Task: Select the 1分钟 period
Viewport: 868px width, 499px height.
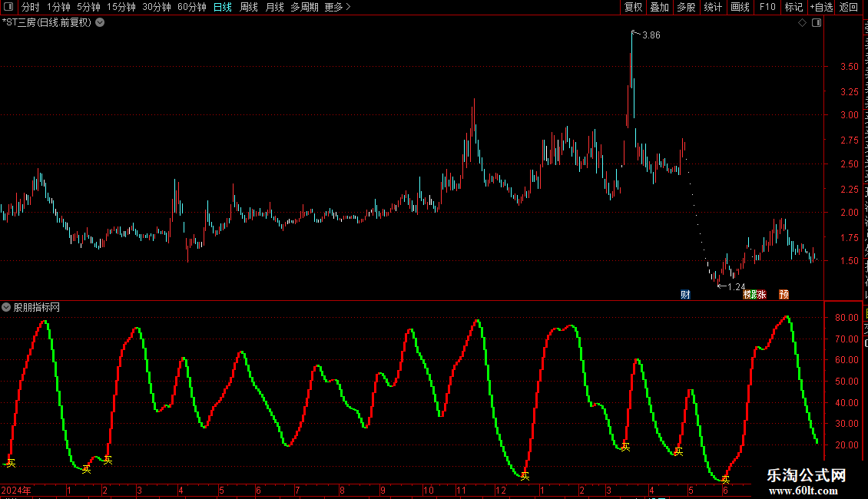Action: 58,7
